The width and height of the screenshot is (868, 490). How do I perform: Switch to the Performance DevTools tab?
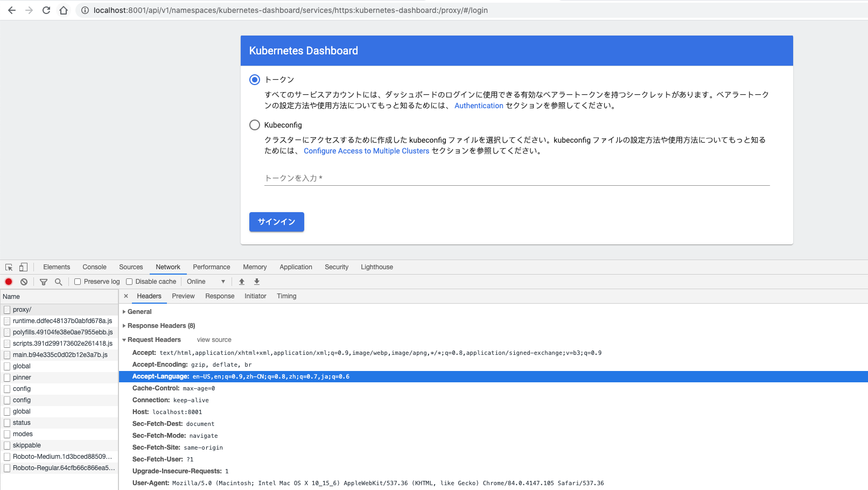click(x=212, y=267)
